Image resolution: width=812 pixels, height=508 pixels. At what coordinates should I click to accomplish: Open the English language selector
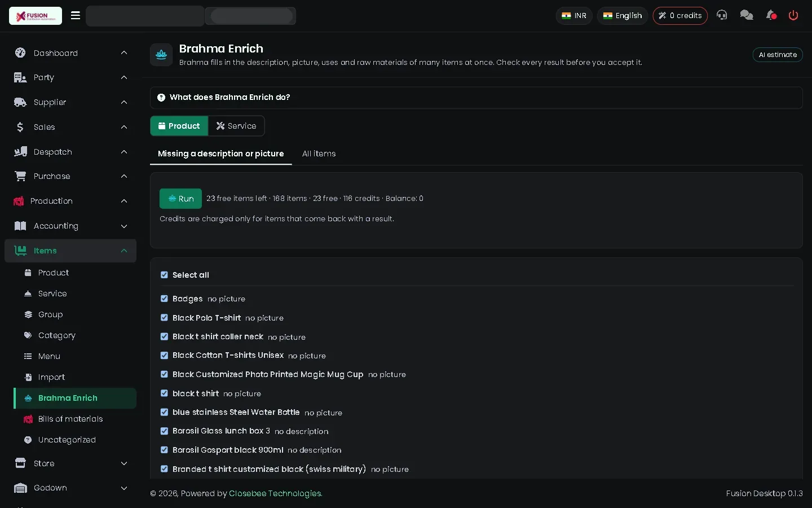tap(623, 16)
